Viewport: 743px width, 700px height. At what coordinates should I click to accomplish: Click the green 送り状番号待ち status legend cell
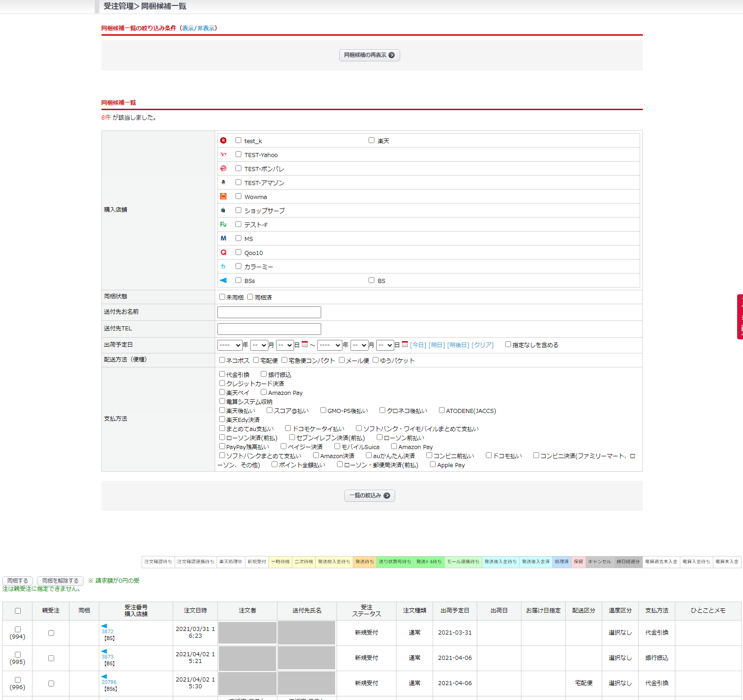[395, 562]
